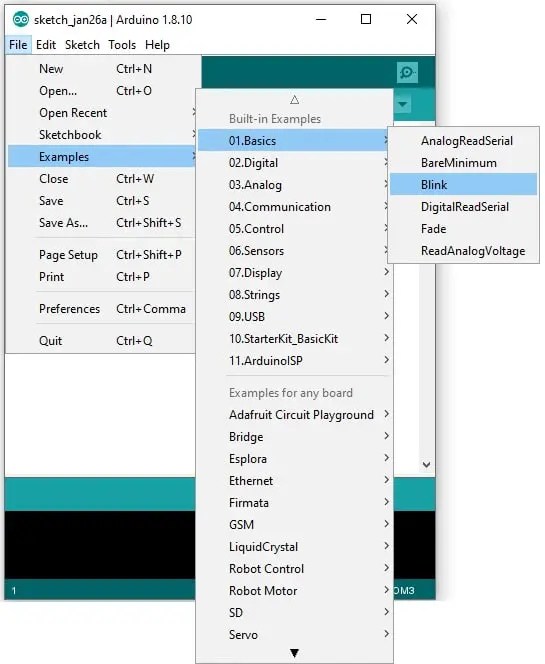This screenshot has height=664, width=545.
Task: Expand the GSM library examples
Action: click(x=294, y=525)
